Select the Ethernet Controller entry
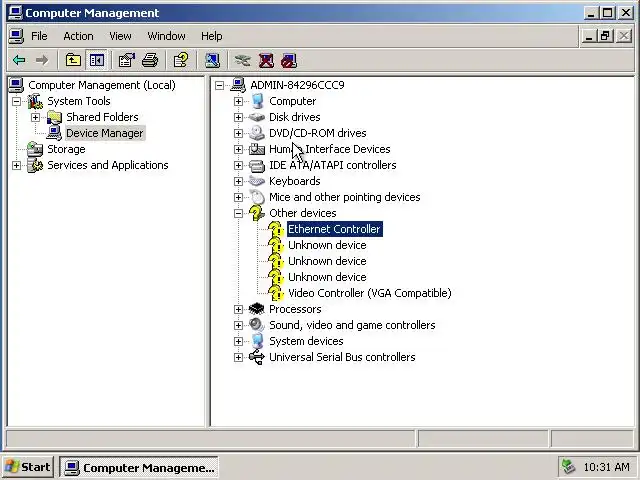Viewport: 640px width, 480px height. pyautogui.click(x=334, y=229)
